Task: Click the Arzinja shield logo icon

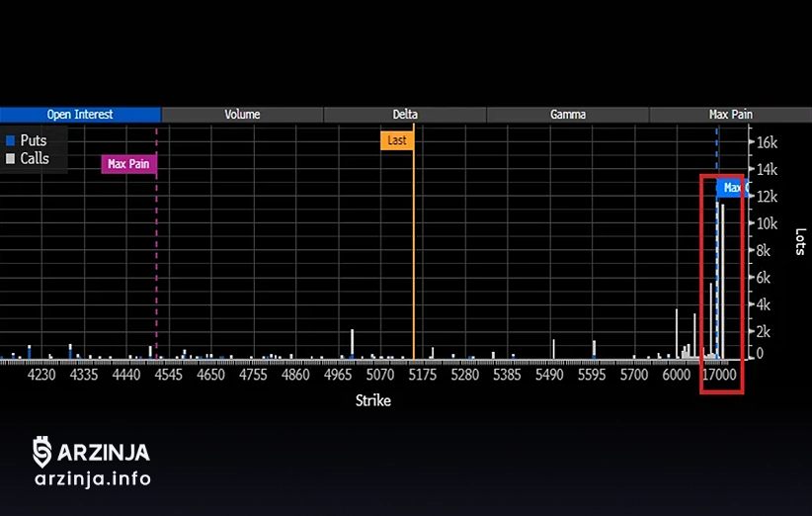Action: [x=42, y=453]
